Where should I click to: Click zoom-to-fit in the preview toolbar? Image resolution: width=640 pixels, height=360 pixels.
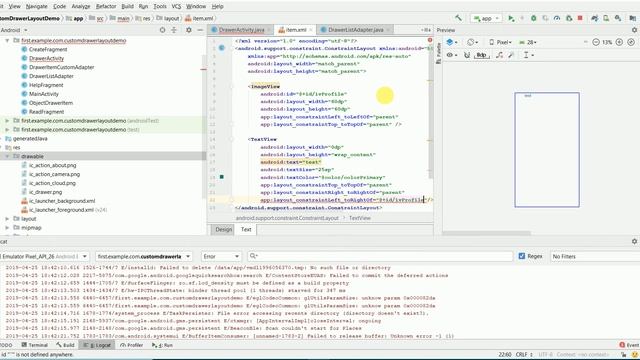631,42
